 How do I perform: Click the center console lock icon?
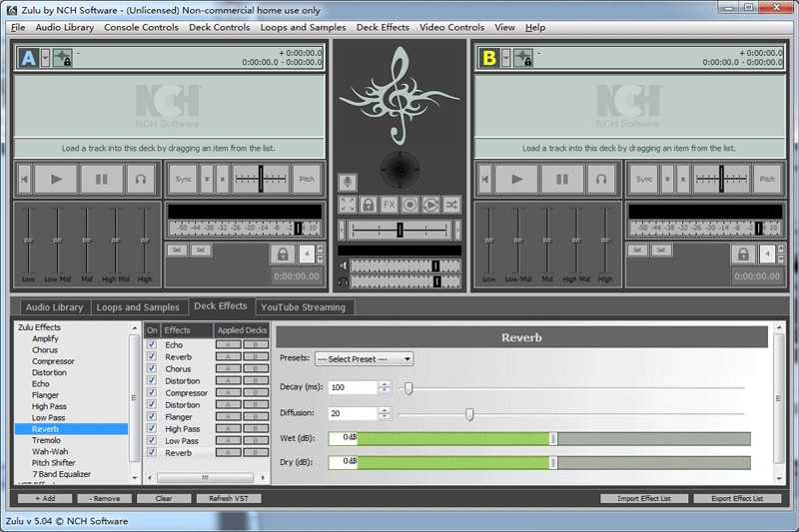[x=368, y=205]
